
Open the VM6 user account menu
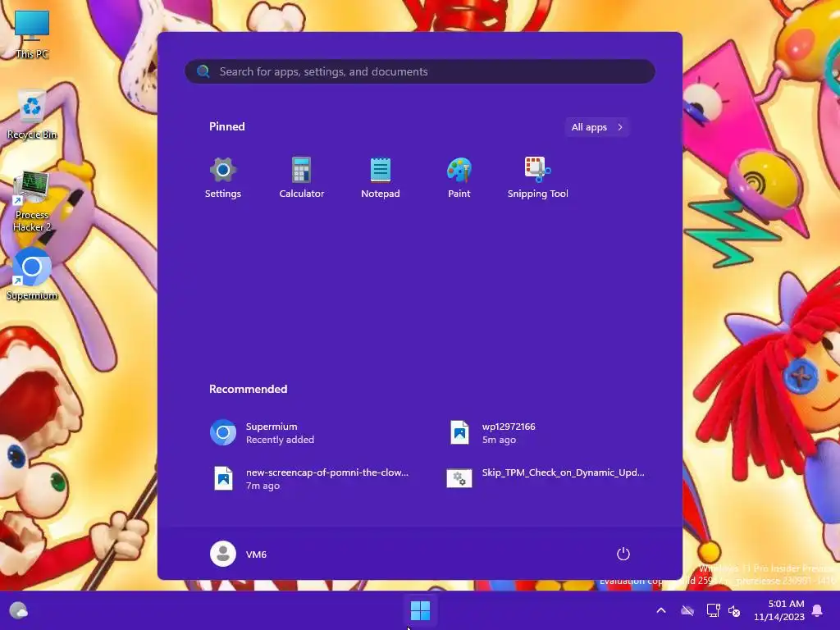coord(239,554)
